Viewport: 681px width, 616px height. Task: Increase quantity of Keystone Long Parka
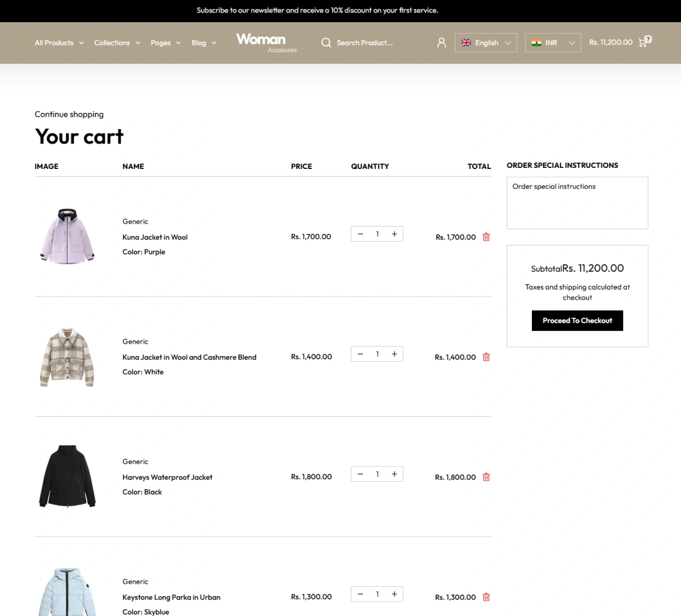(394, 594)
